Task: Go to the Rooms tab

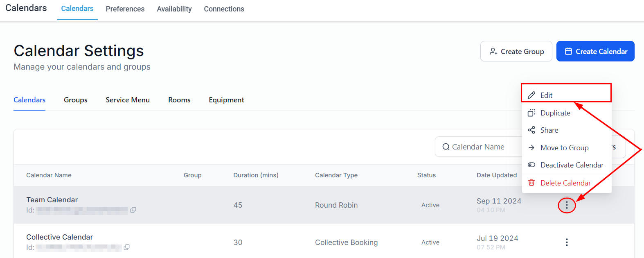Action: pyautogui.click(x=179, y=100)
